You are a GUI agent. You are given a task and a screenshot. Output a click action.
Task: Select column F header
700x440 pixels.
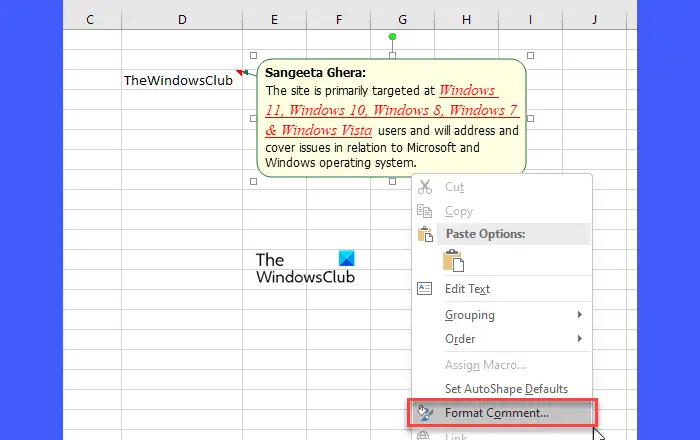point(338,20)
